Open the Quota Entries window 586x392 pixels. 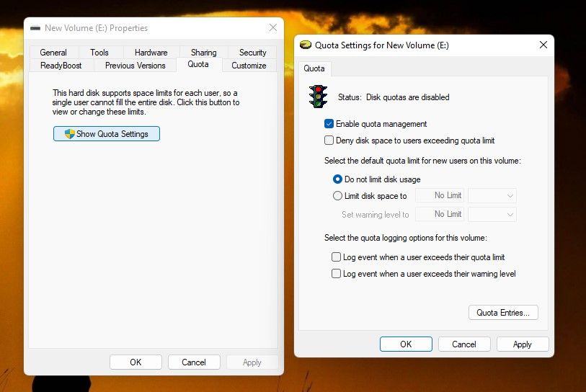tap(503, 313)
